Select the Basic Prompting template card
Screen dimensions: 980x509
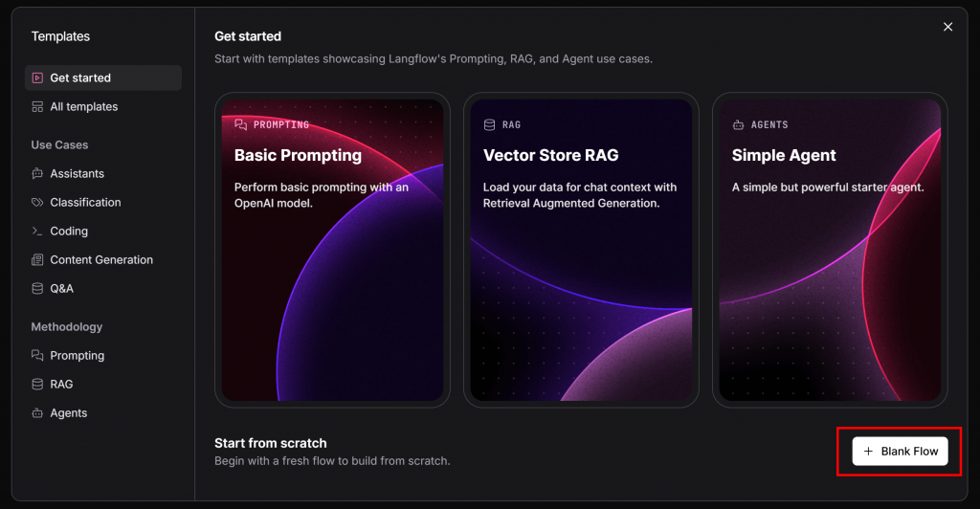pos(332,250)
